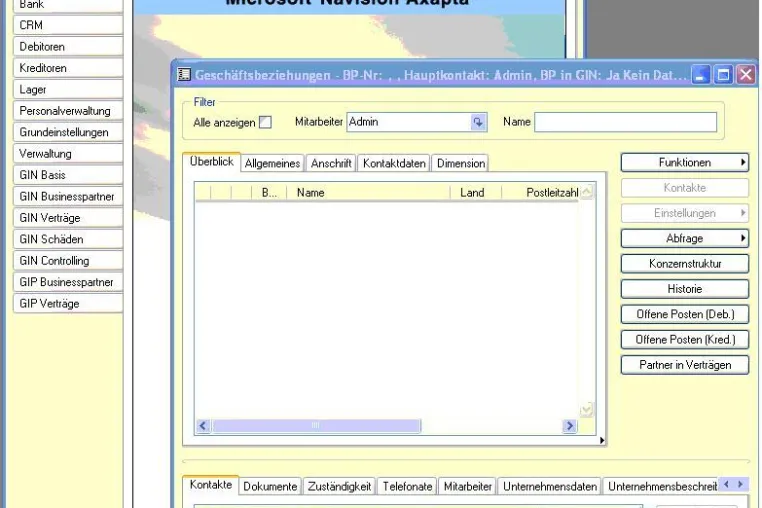Open the Mitarbeiter lookup arrow button
The image size is (762, 508).
478,122
